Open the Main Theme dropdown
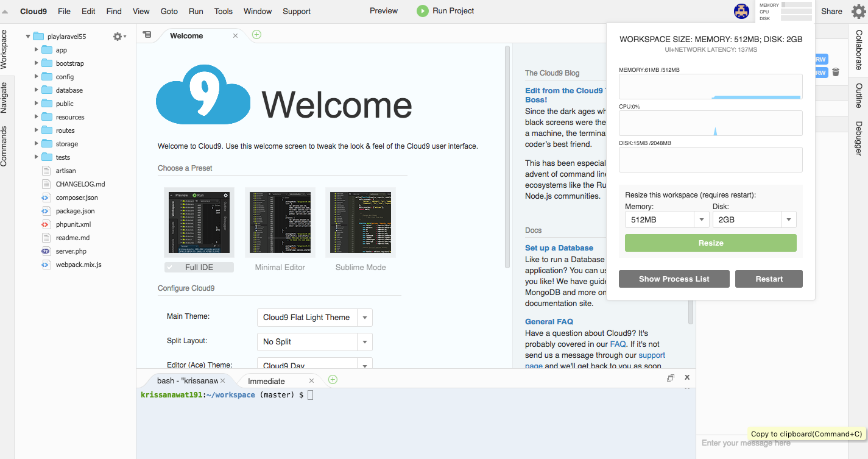This screenshot has height=459, width=868. coord(314,318)
